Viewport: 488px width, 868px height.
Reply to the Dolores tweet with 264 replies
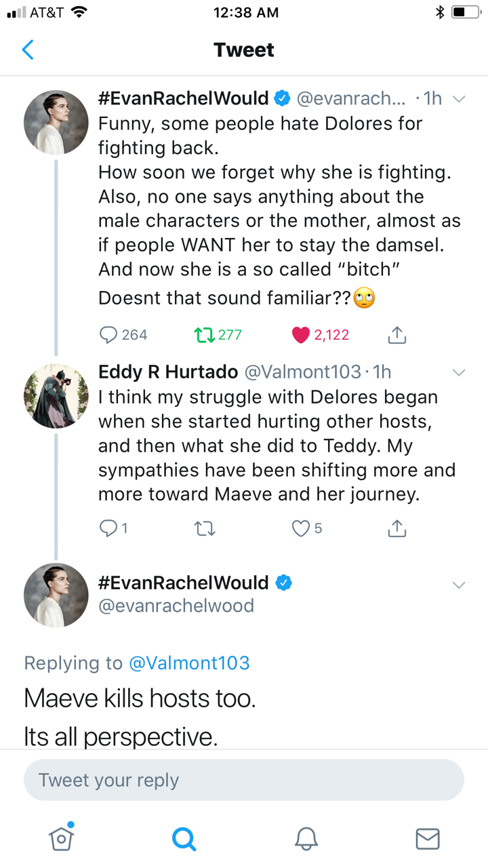[108, 334]
